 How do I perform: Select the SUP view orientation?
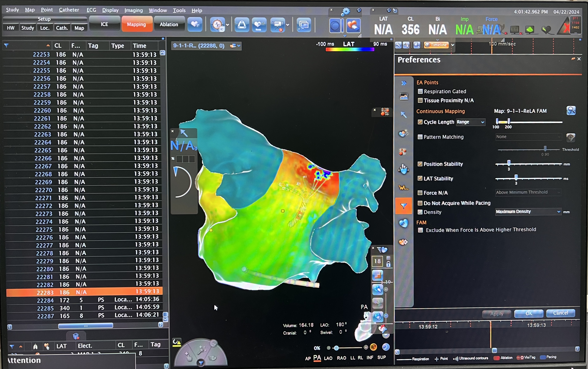(x=382, y=357)
